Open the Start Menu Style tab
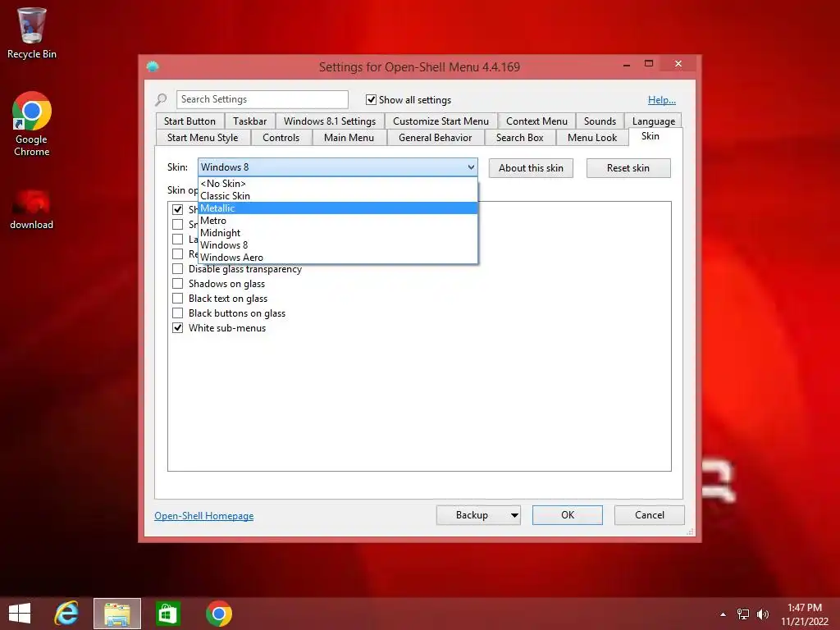 (x=203, y=138)
